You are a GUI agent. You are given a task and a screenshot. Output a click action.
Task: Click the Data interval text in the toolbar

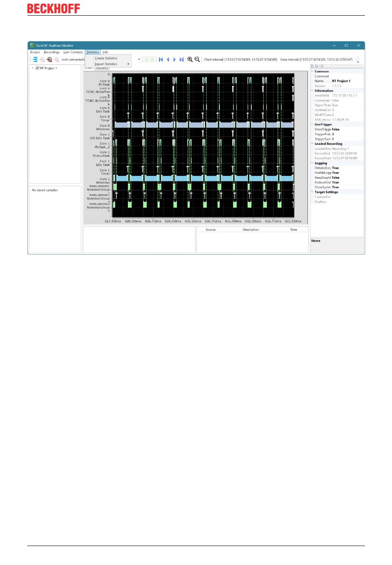[x=316, y=59]
